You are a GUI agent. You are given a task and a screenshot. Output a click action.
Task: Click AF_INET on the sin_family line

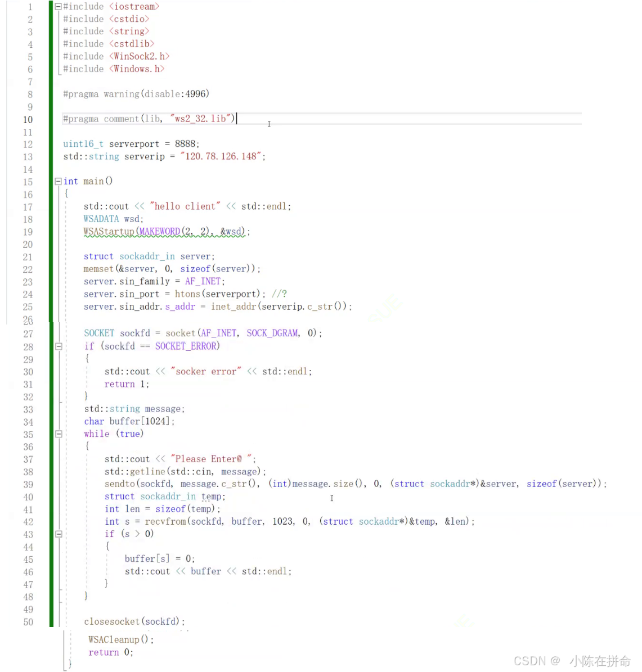[x=203, y=281]
